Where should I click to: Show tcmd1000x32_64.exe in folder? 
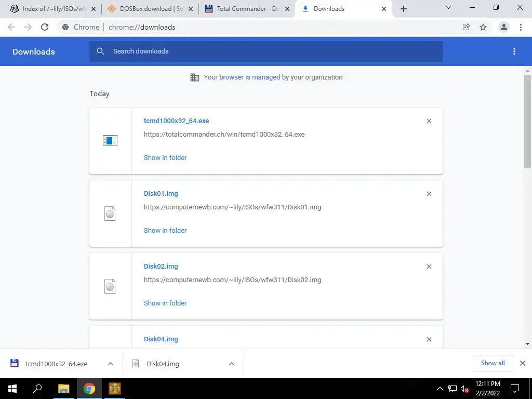pos(165,157)
